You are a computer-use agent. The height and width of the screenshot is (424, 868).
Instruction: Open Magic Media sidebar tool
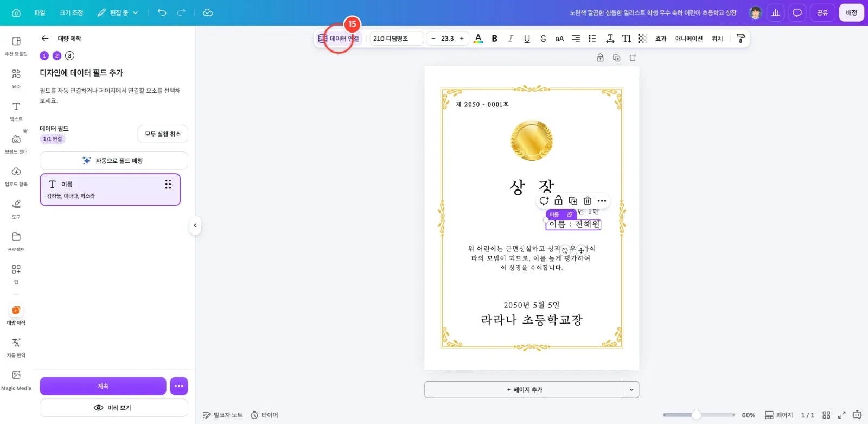click(16, 380)
